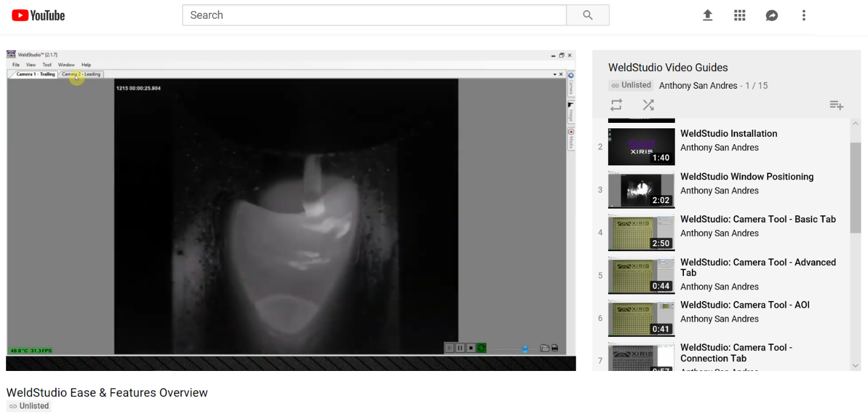Open the three-dot settings menu in header

click(x=804, y=15)
